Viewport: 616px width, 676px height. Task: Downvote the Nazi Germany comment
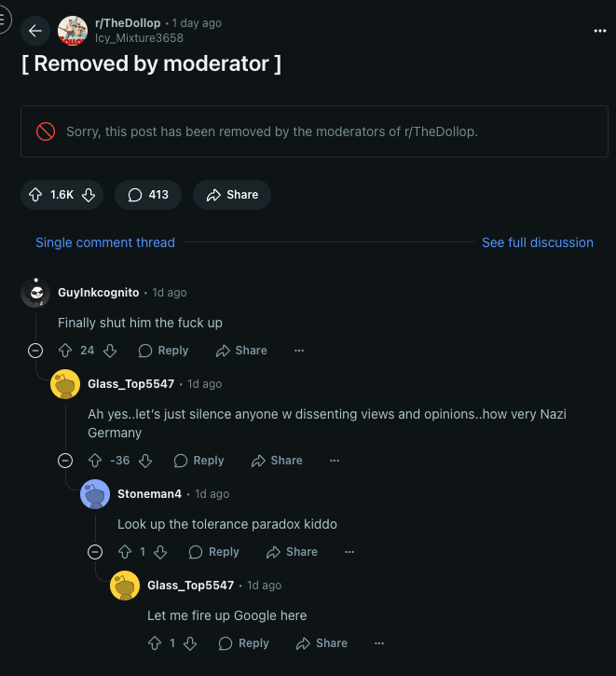click(x=145, y=461)
